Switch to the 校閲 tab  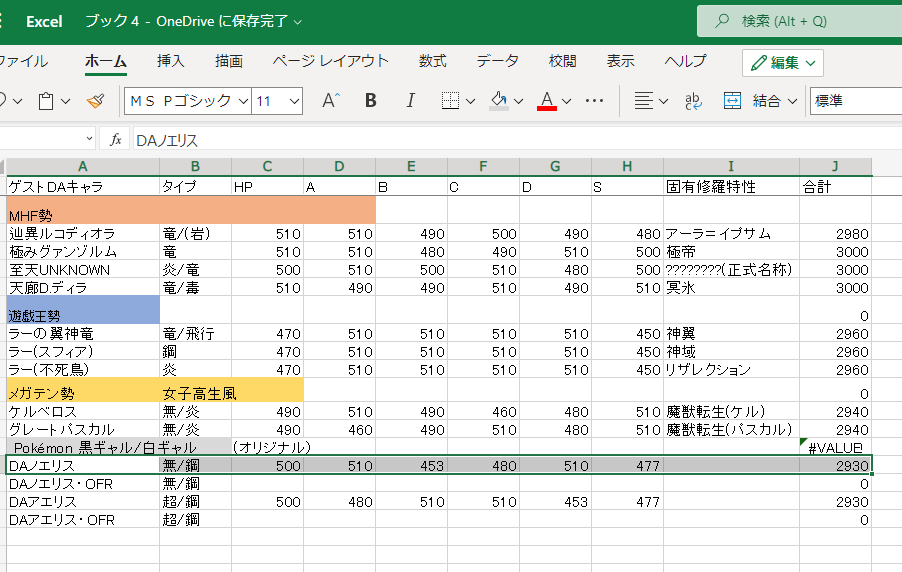pyautogui.click(x=562, y=61)
